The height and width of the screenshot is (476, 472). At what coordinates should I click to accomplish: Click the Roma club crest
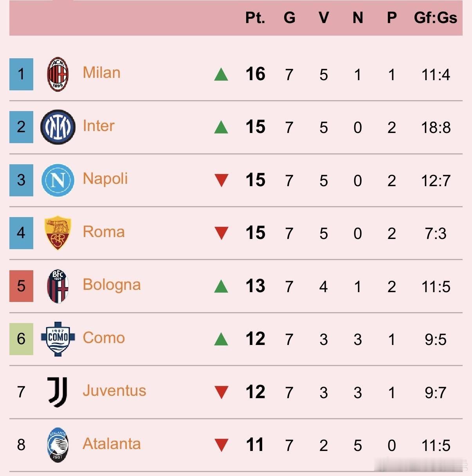coord(58,233)
